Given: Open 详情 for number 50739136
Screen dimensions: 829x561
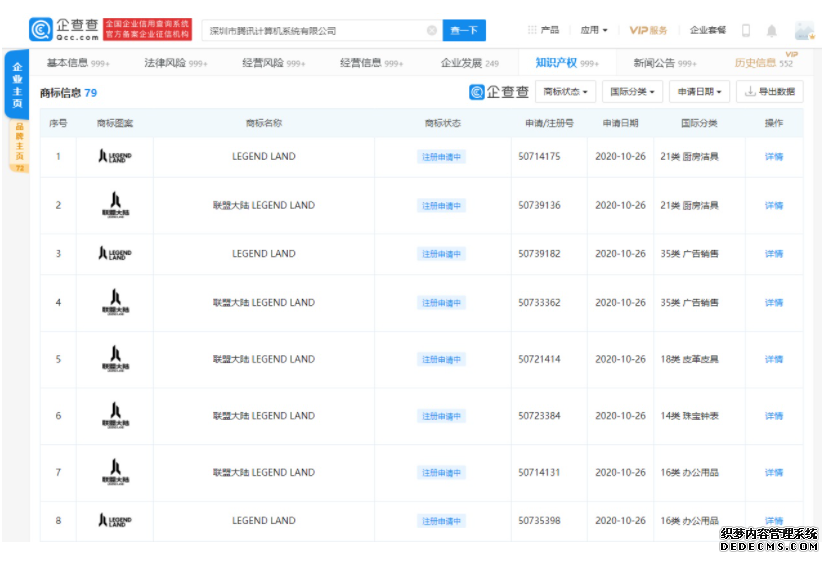Looking at the screenshot, I should 773,205.
